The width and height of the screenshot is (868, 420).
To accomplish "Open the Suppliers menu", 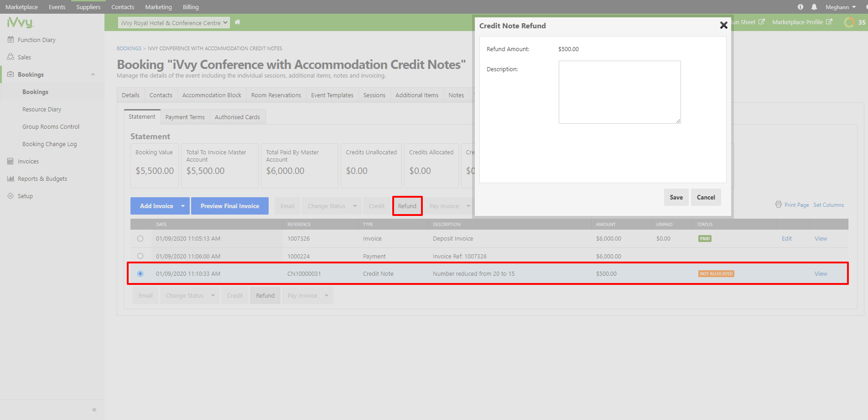I will point(88,7).
